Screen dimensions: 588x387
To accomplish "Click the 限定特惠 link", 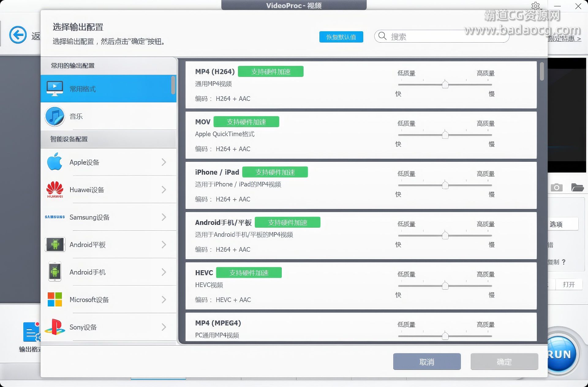I will pyautogui.click(x=564, y=39).
